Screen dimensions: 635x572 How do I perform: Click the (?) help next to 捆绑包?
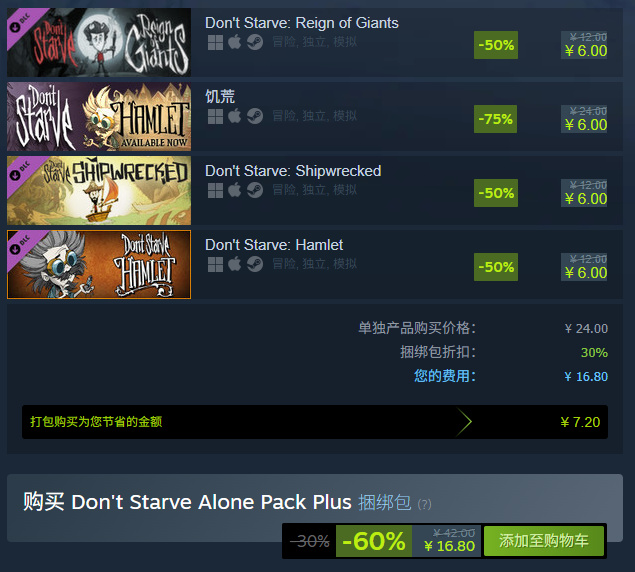pos(424,504)
